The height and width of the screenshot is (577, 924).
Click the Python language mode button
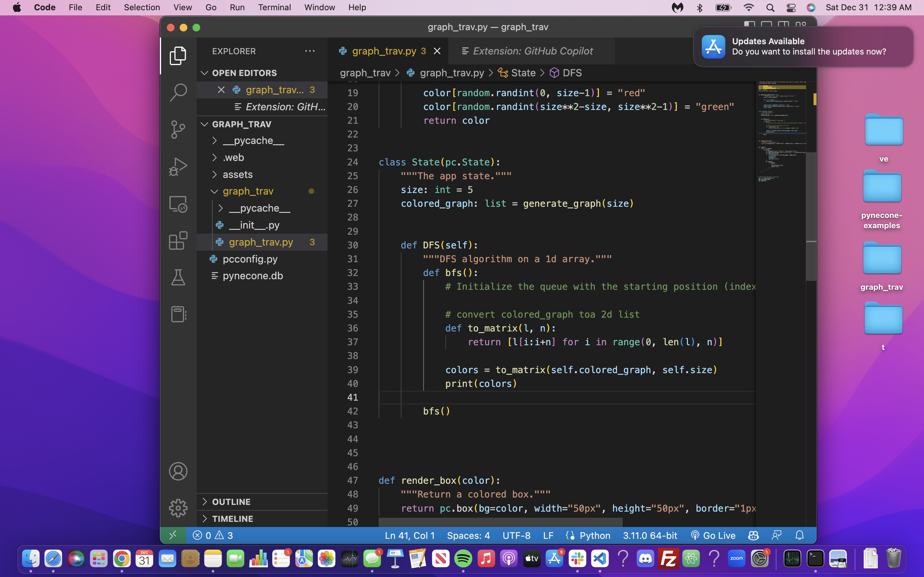pos(594,535)
